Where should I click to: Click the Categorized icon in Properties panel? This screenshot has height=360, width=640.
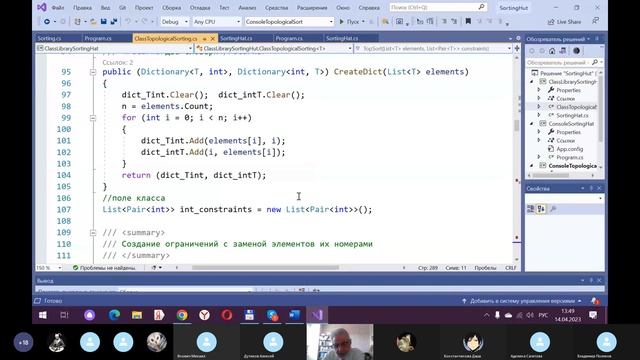click(531, 209)
